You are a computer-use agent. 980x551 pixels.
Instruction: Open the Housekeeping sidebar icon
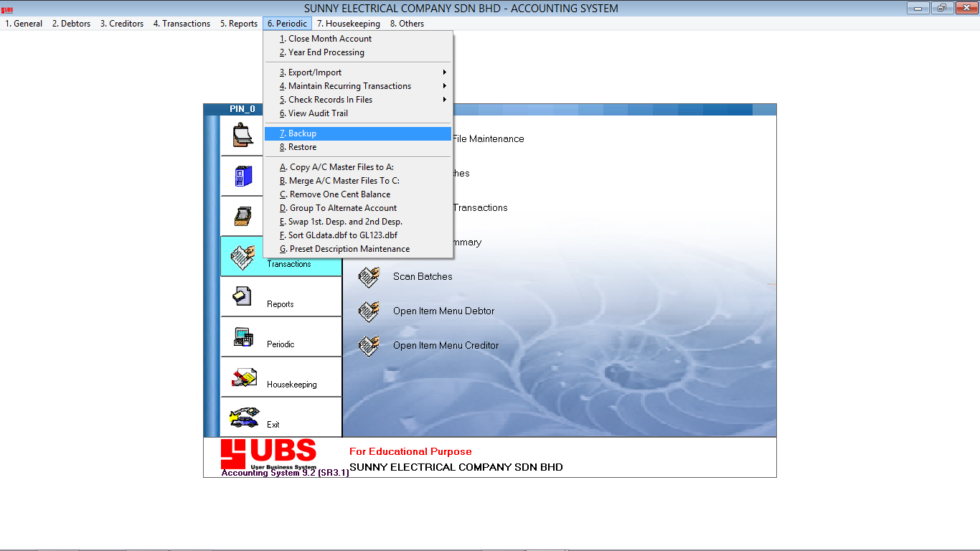click(x=242, y=376)
